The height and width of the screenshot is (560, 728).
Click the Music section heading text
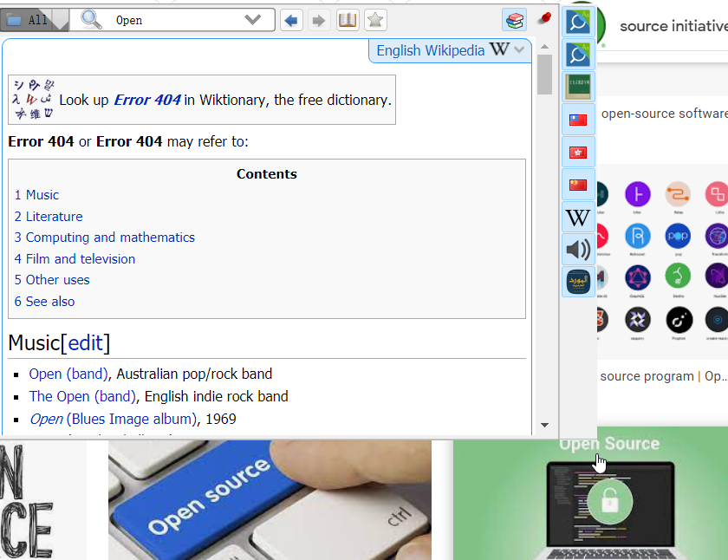tap(34, 343)
